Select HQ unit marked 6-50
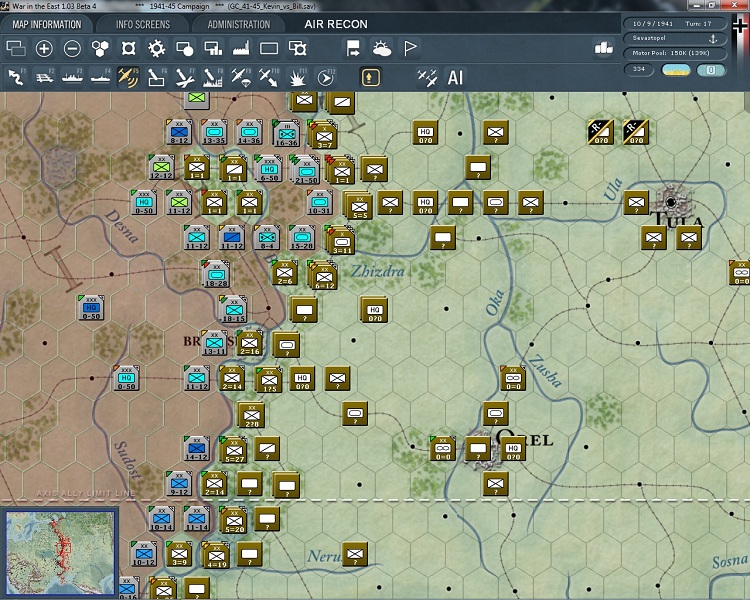This screenshot has height=600, width=750. [x=268, y=168]
